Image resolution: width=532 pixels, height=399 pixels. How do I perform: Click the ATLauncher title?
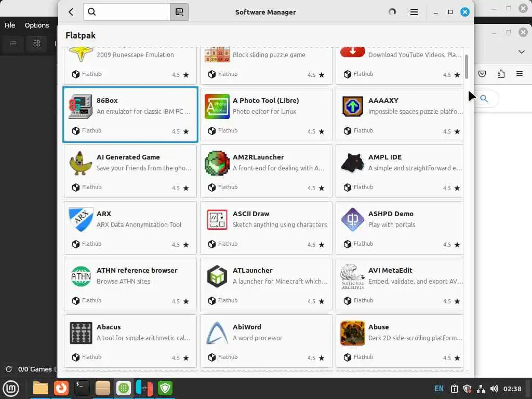tap(252, 270)
